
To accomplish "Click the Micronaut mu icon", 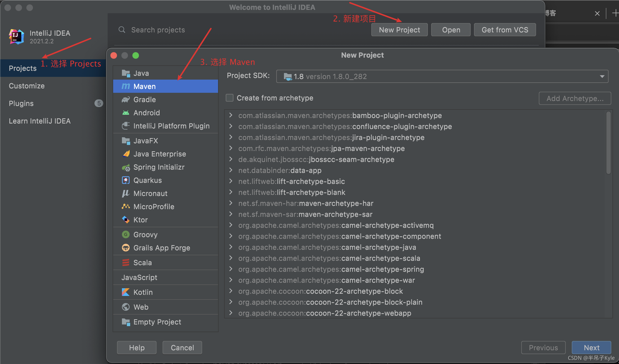I will click(x=126, y=194).
